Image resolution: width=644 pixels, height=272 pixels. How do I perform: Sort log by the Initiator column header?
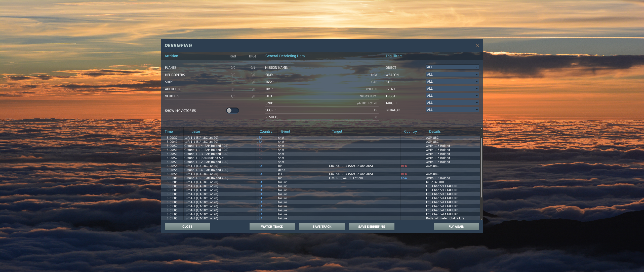pos(194,131)
